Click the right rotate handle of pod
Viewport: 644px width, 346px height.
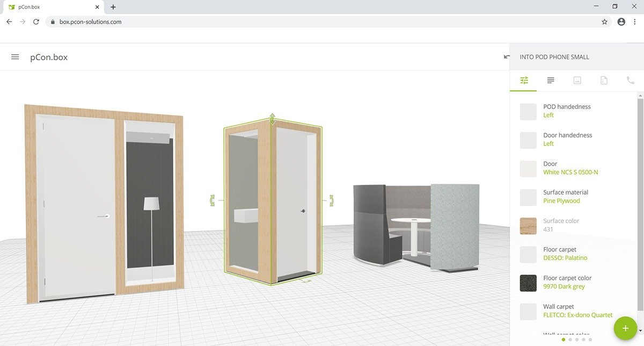pyautogui.click(x=331, y=200)
